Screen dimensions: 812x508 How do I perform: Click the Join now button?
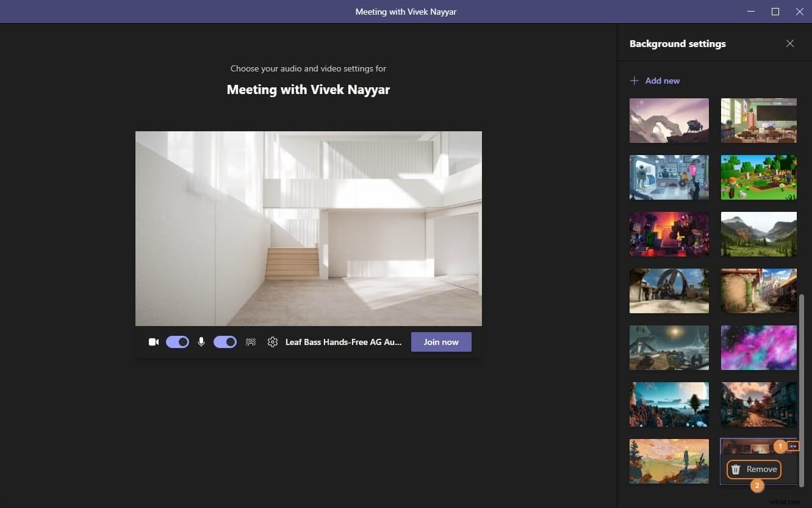[x=441, y=342]
